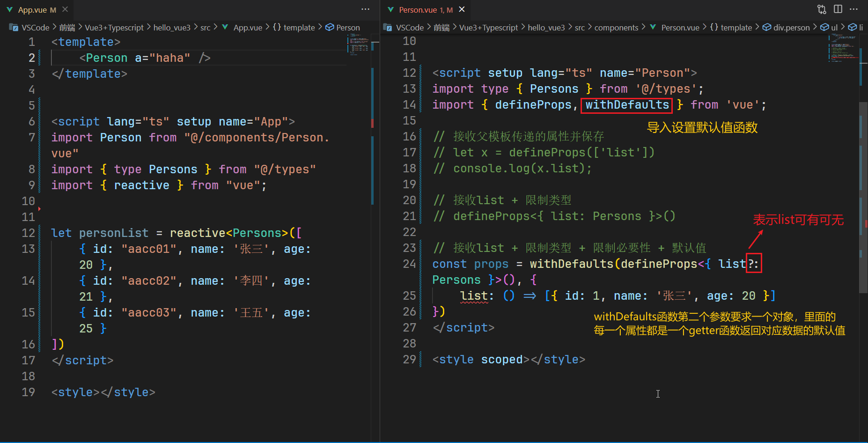Select ul element in right breadcrumb

[x=834, y=28]
